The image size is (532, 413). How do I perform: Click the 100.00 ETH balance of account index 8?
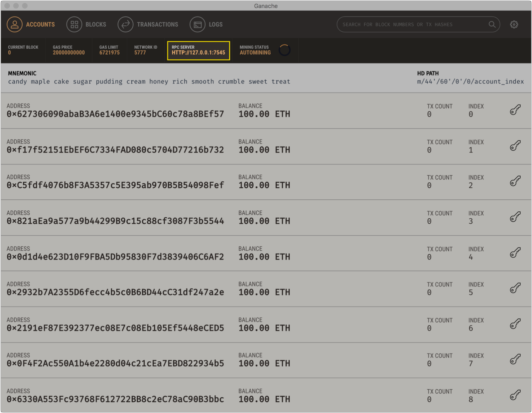(x=264, y=399)
